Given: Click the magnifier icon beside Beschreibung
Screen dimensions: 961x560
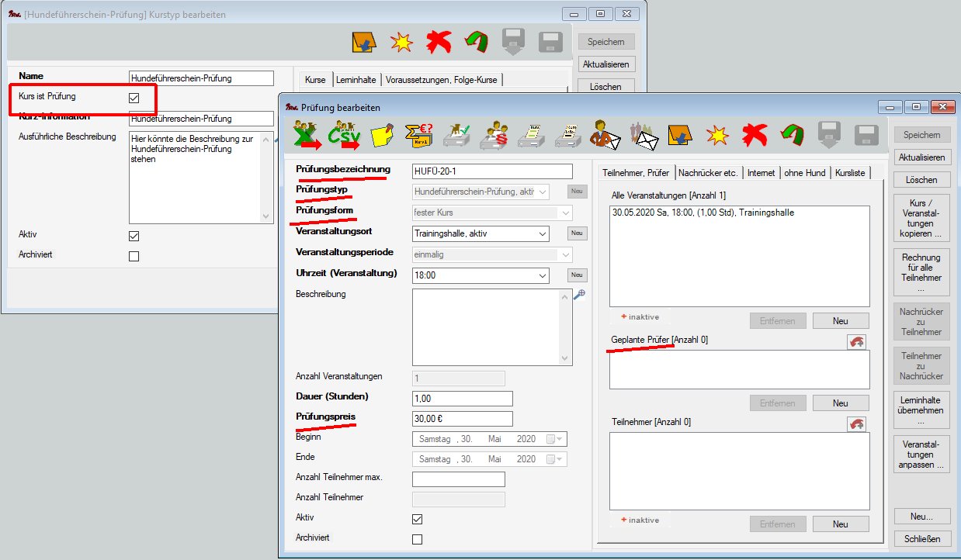Looking at the screenshot, I should point(579,295).
